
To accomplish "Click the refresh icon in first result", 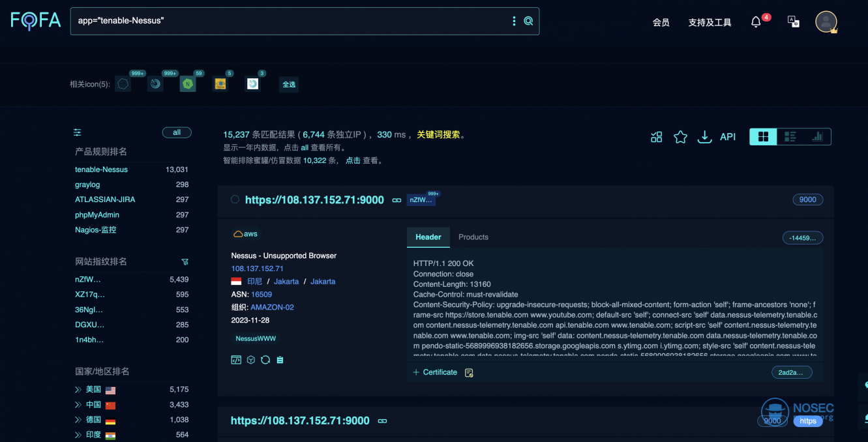I will [x=265, y=360].
